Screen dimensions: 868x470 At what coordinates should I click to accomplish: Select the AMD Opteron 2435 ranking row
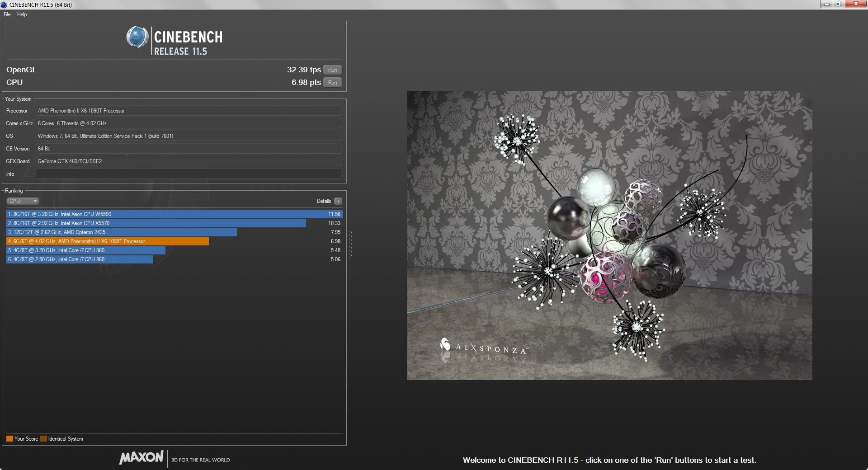(121, 232)
